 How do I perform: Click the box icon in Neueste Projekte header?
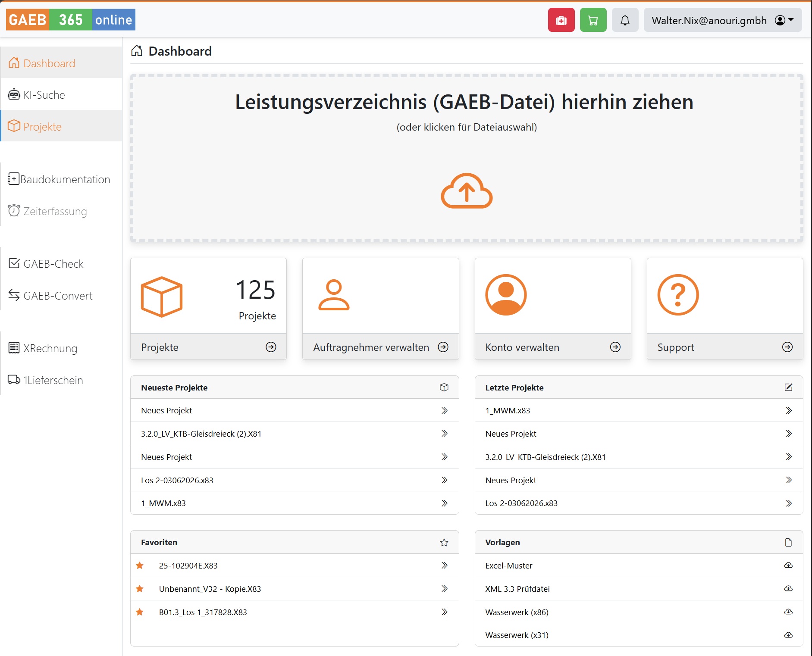point(444,387)
